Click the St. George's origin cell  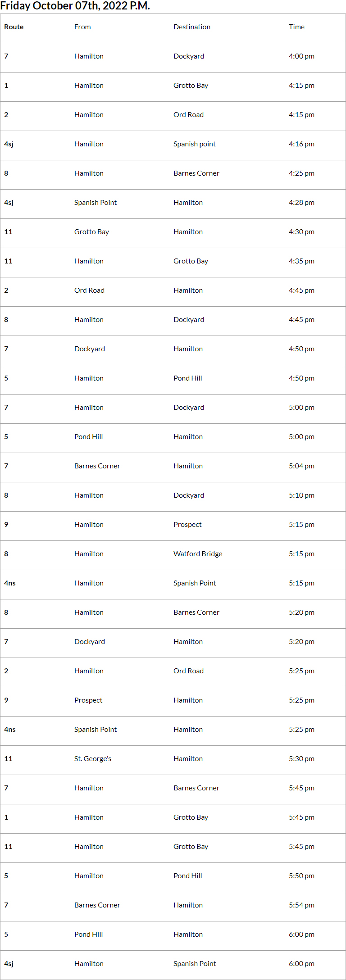click(93, 759)
